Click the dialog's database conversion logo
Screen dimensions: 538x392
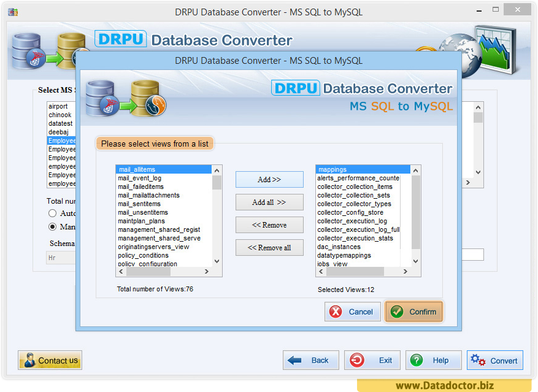[126, 99]
